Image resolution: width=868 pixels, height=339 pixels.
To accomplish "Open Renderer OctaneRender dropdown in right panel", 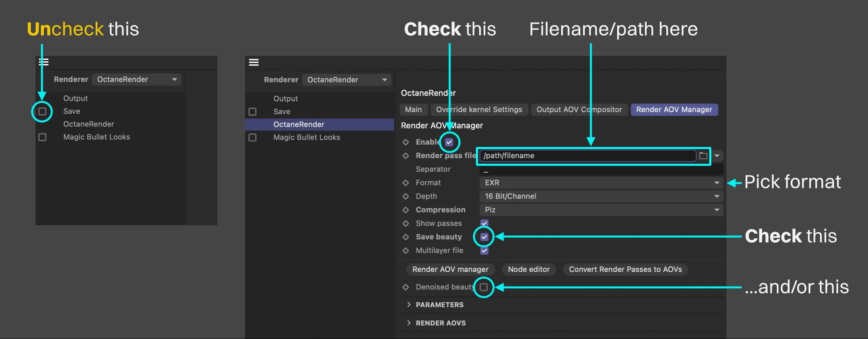I will point(347,80).
